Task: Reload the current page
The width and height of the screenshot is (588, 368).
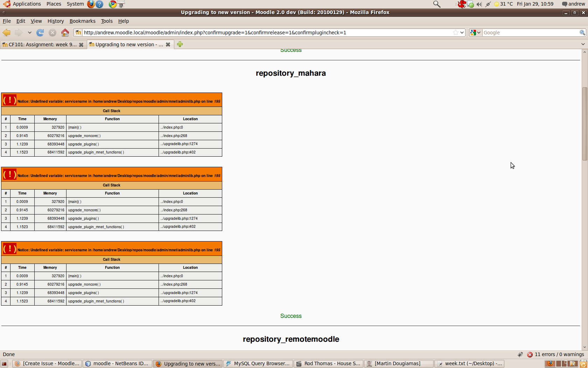Action: [40, 33]
